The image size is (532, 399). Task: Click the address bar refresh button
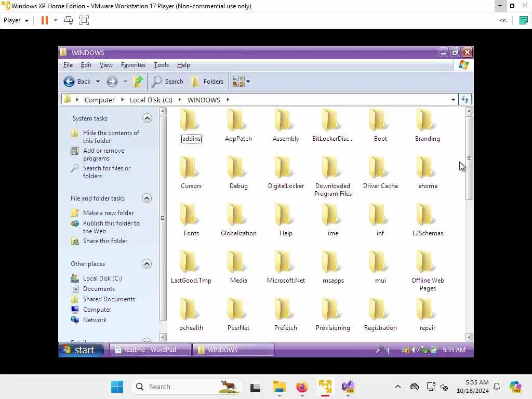[x=465, y=100]
